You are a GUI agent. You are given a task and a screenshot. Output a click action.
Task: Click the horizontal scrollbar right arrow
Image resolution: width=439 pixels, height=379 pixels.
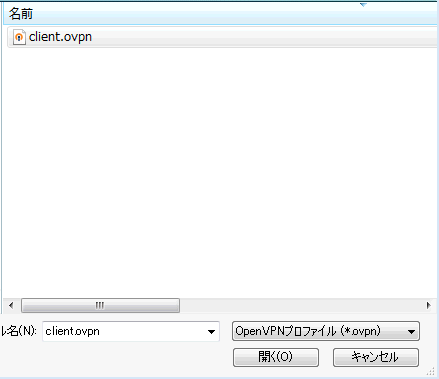[429, 305]
